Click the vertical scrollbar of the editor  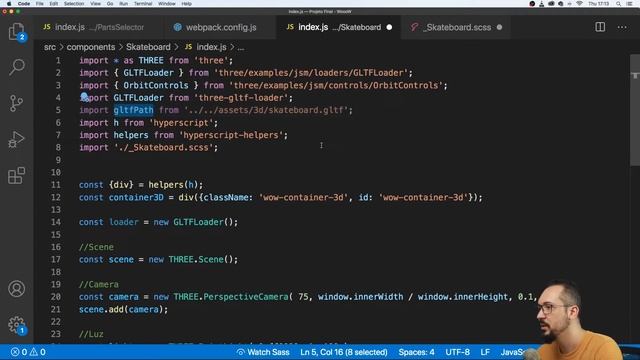click(x=635, y=110)
